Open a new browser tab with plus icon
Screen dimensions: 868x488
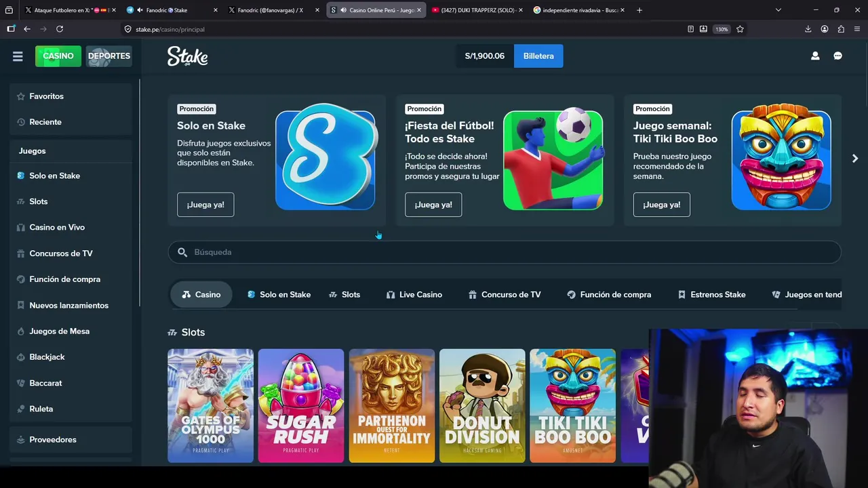point(639,10)
